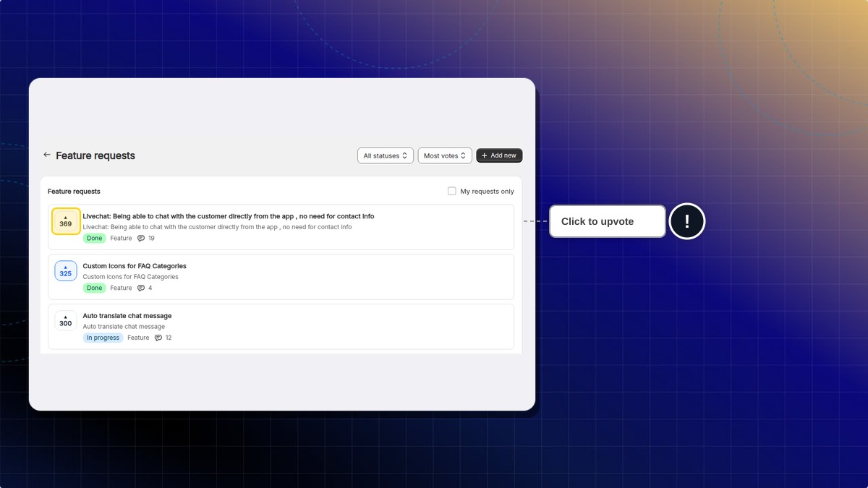Open the bold Custom Icons for FAQ Categories title

(x=135, y=266)
